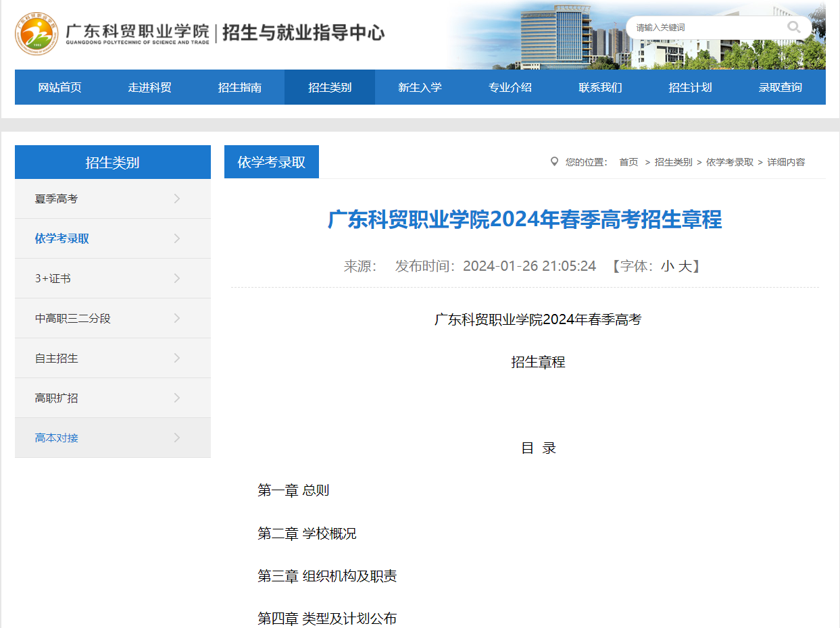Screen dimensions: 840x628
Task: Select the 依学考录取 tab above the article
Action: (x=271, y=161)
